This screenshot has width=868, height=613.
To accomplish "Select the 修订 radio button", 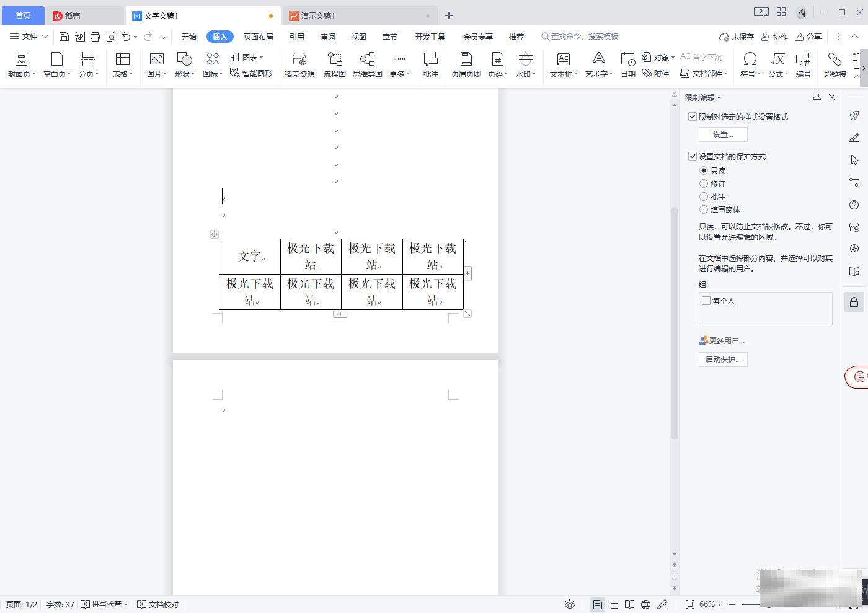I will [704, 183].
